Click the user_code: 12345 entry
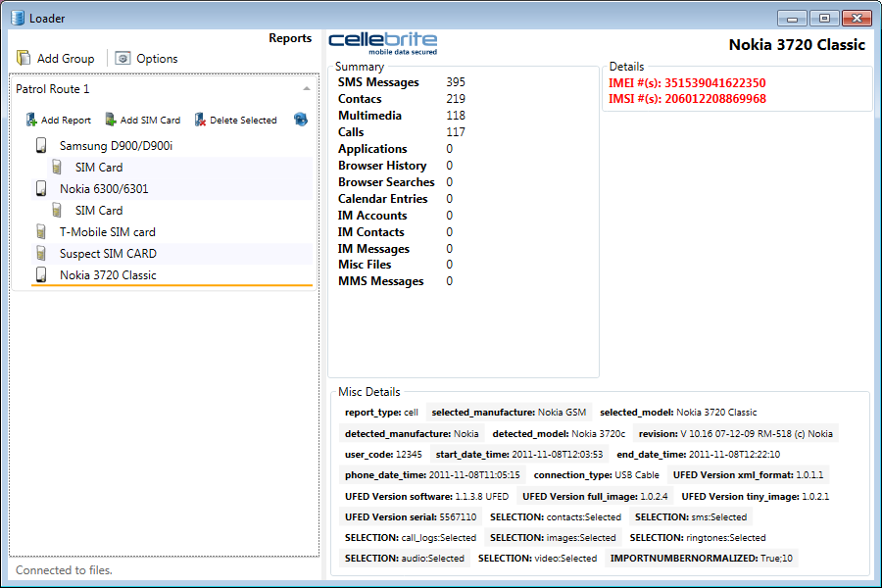The height and width of the screenshot is (588, 882). 383,454
